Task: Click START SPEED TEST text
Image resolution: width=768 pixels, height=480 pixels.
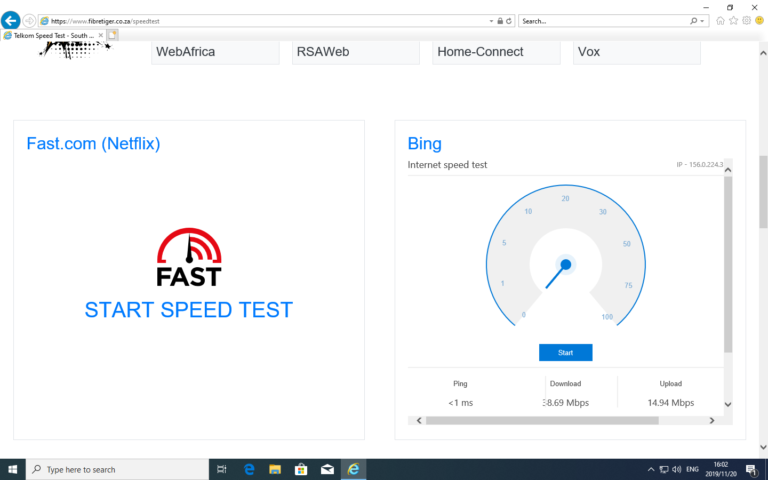Action: click(189, 310)
